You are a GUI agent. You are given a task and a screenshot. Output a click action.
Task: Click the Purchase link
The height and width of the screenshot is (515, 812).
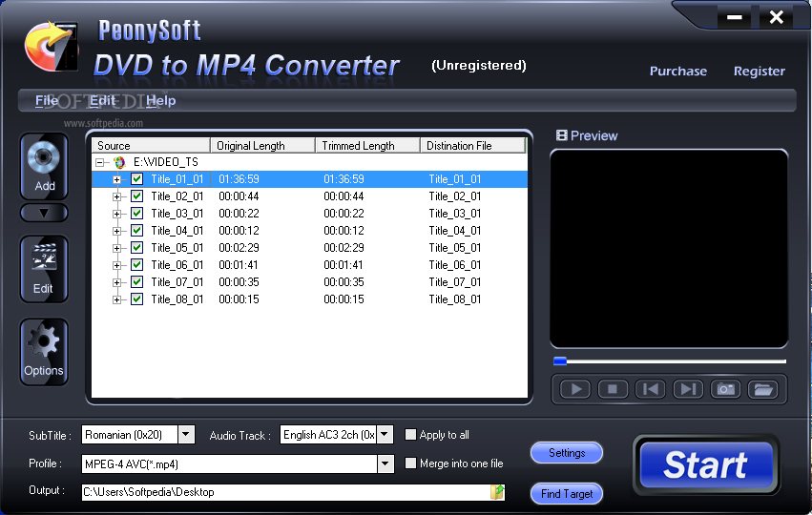point(677,71)
